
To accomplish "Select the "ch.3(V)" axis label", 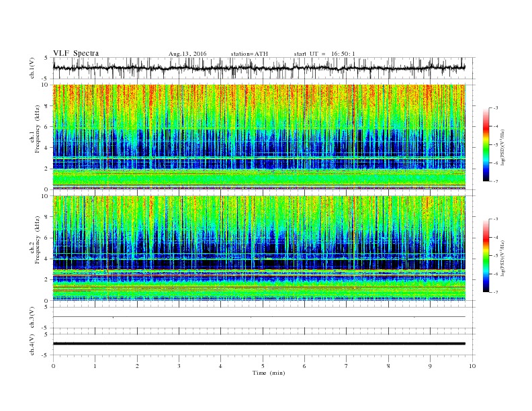I will [32, 318].
